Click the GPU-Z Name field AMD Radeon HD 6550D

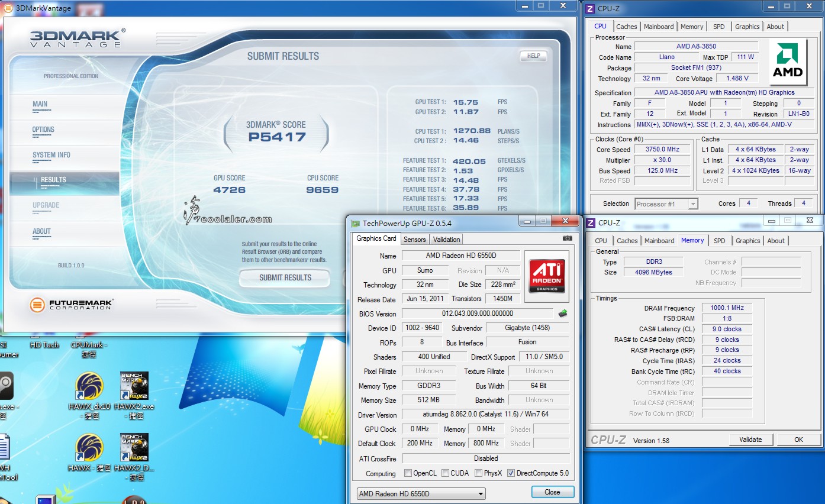(x=461, y=256)
